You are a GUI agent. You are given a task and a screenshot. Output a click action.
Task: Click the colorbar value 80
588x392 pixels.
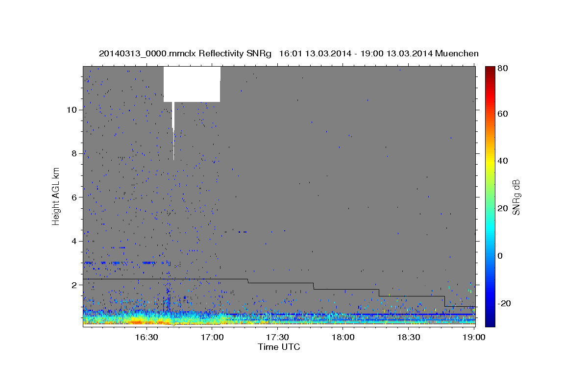coord(504,69)
